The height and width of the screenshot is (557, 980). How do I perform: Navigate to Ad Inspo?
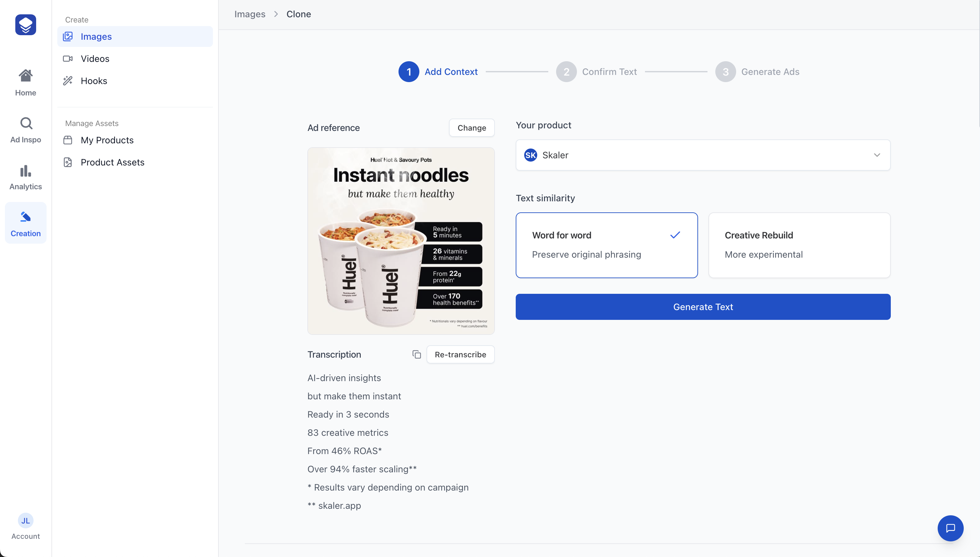coord(25,129)
